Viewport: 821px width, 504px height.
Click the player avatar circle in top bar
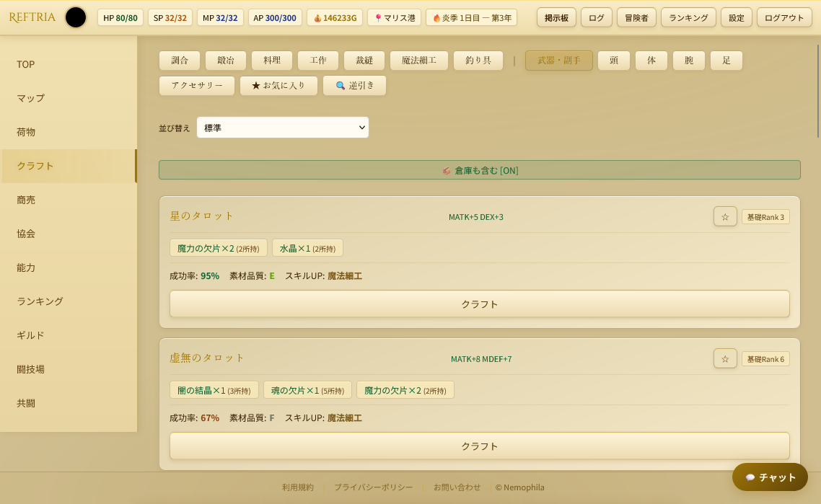coord(75,17)
